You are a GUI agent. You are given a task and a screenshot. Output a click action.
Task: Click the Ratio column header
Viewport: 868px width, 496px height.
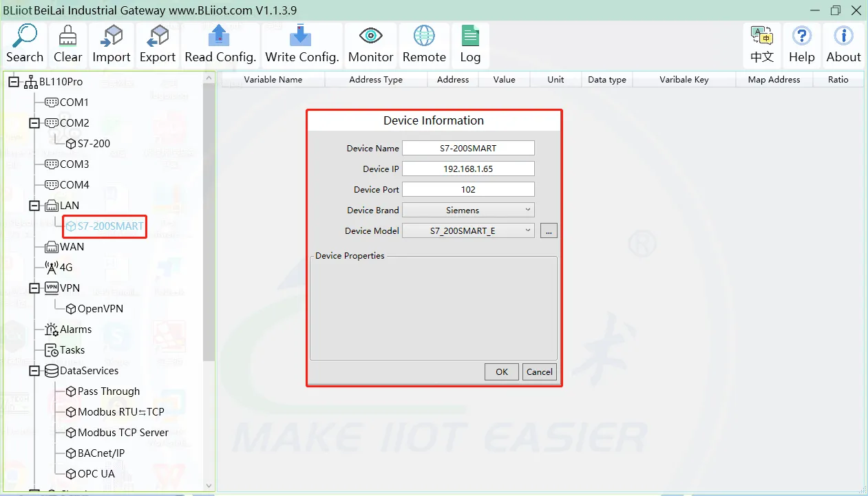pos(838,80)
